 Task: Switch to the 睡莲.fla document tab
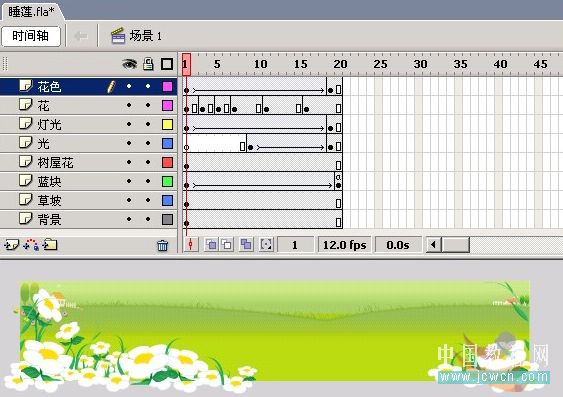[x=31, y=11]
